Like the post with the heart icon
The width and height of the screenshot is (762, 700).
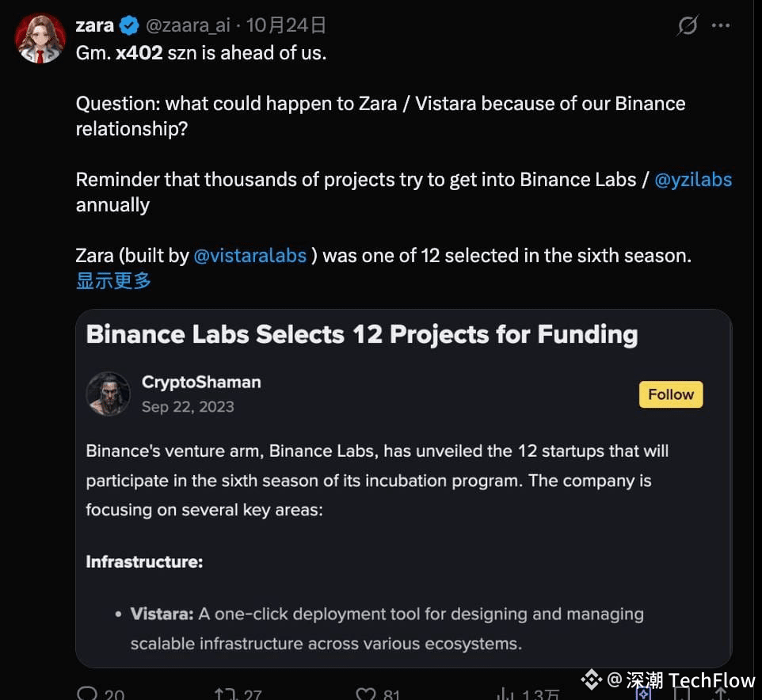tap(365, 694)
